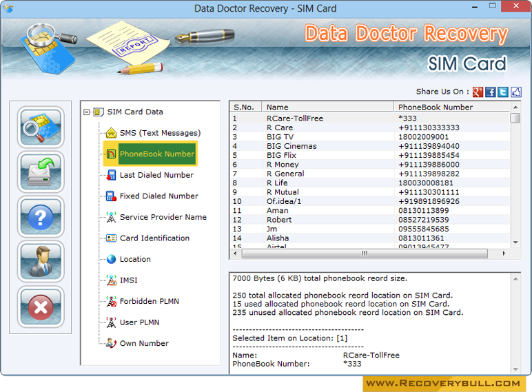Sort by PhoneBook Number column header
The width and height of the screenshot is (532, 392).
point(451,107)
